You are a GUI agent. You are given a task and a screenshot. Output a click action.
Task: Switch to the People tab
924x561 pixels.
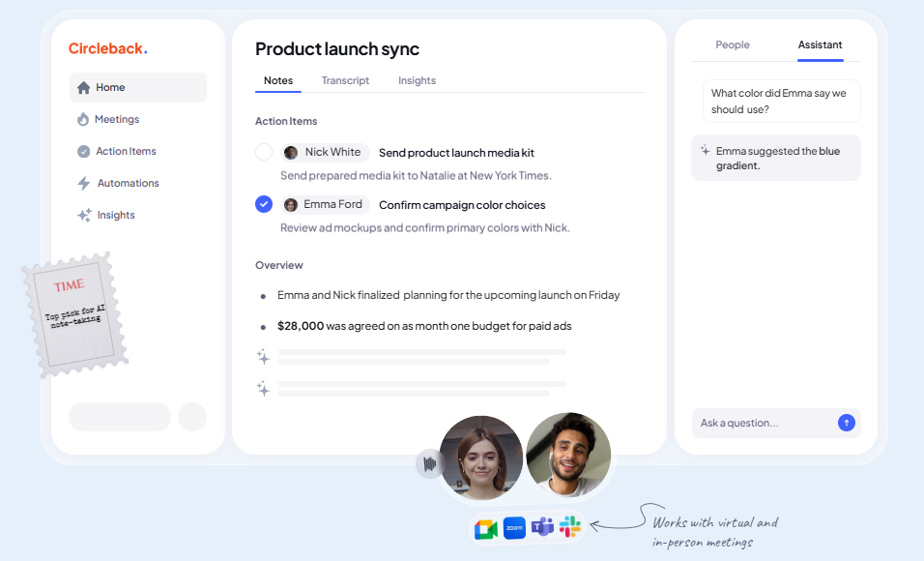733,44
